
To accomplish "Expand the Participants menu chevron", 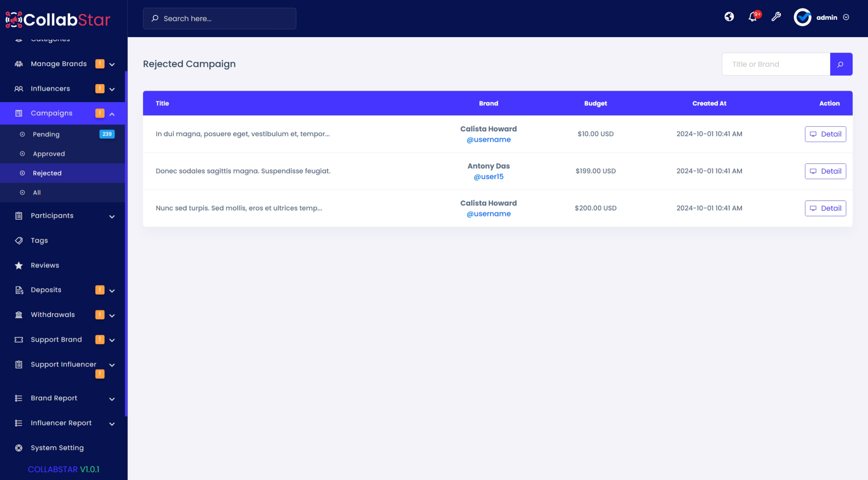I will (112, 217).
